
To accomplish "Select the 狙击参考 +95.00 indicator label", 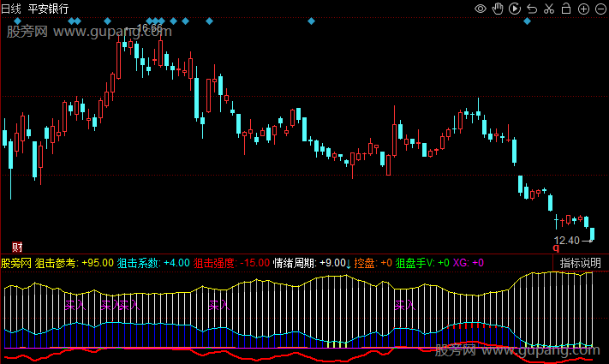I will (x=75, y=263).
